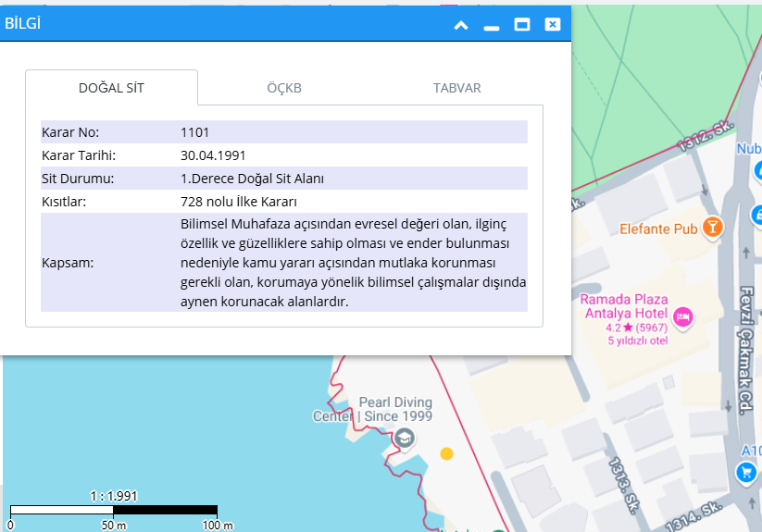Maximize the BİLGİ panel window
The width and height of the screenshot is (762, 532).
coord(522,25)
